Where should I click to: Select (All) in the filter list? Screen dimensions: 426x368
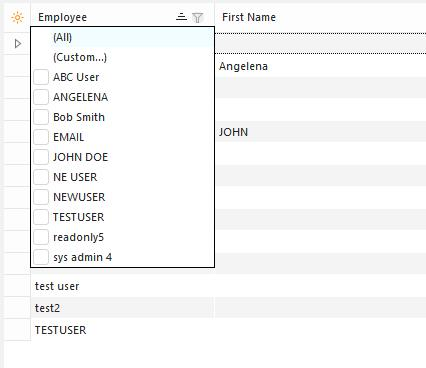click(x=122, y=37)
